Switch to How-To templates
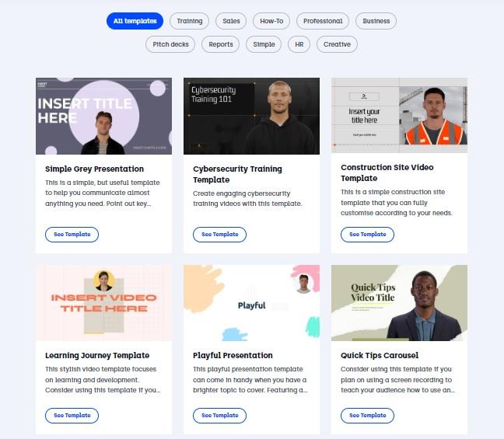 point(271,21)
